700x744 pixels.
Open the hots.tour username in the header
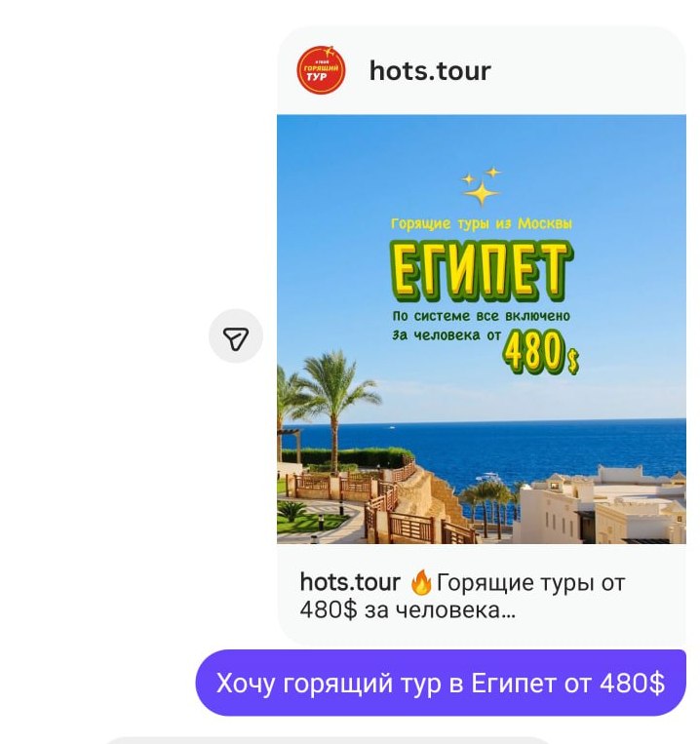(430, 71)
